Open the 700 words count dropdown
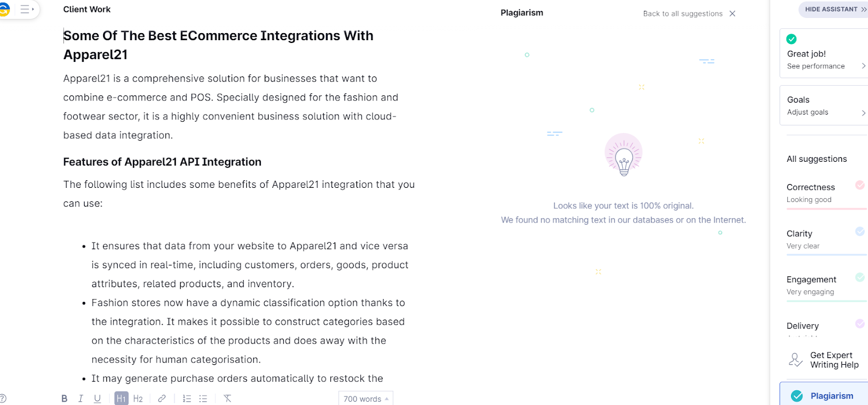Viewport: 868px width, 405px height. [366, 398]
